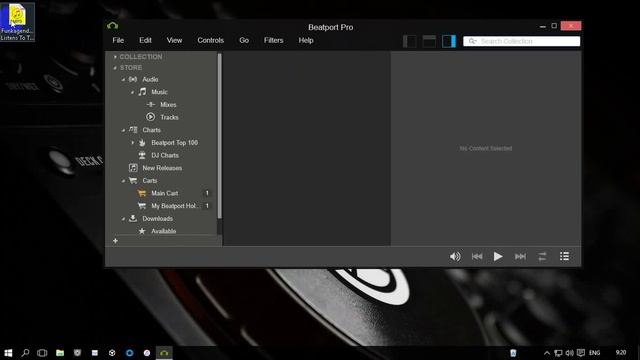Open the File menu
This screenshot has width=640, height=360.
(118, 40)
